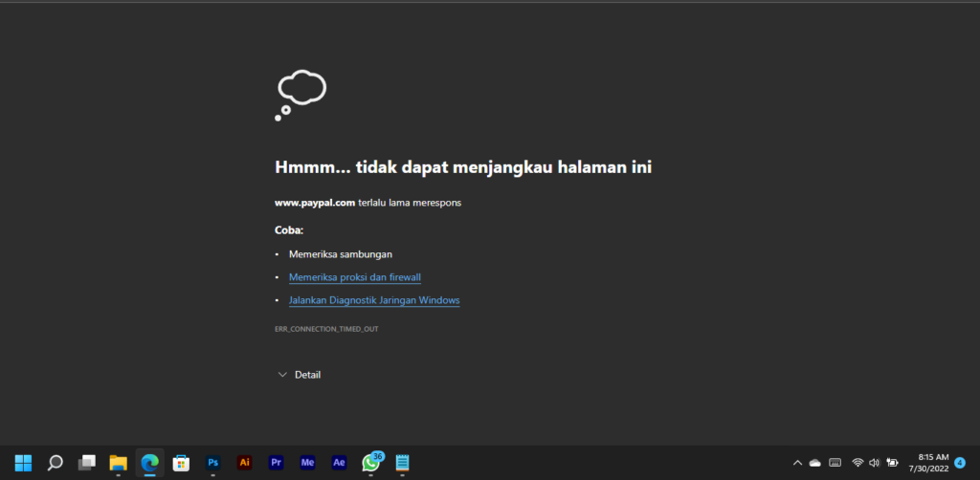Viewport: 980px width, 480px height.
Task: Expand the Detail section
Action: tap(300, 375)
